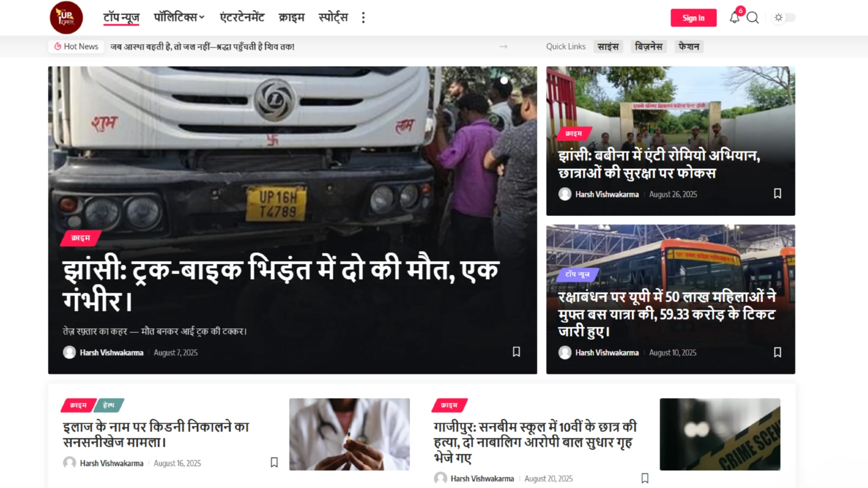Go to the स्पोर्ट्स section
868x488 pixels.
tap(333, 17)
